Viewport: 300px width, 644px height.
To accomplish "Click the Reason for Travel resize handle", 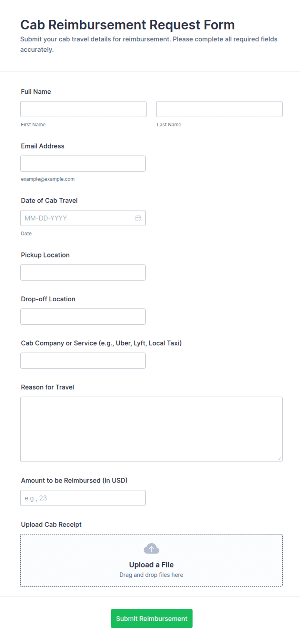I will [x=279, y=458].
